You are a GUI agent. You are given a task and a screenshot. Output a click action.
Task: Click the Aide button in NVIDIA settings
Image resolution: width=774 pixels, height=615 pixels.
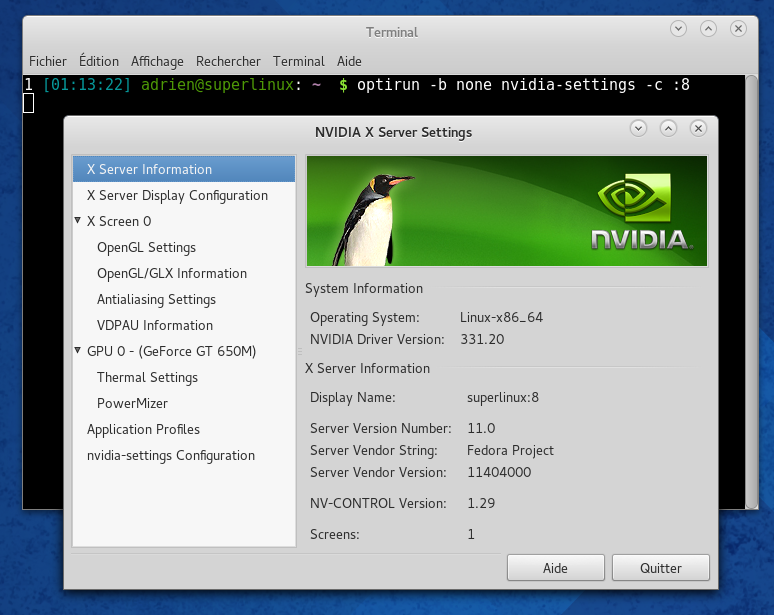click(555, 568)
